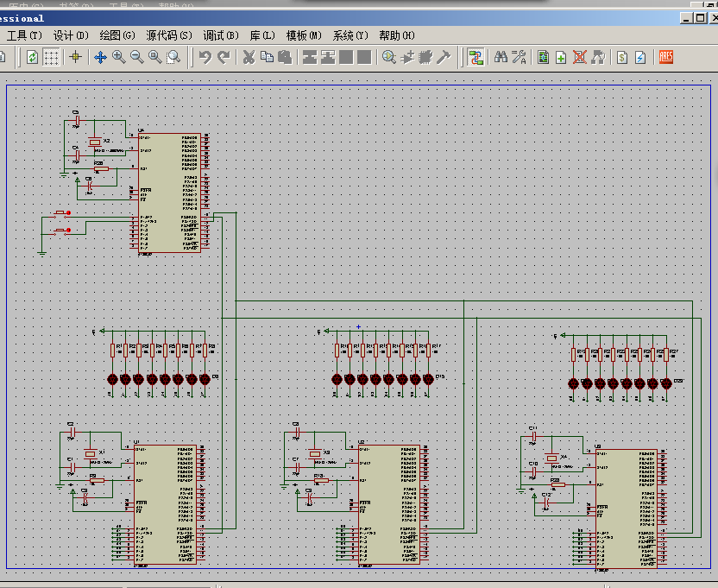
Task: Select the ground symbol below push buttons
Action: [41, 253]
